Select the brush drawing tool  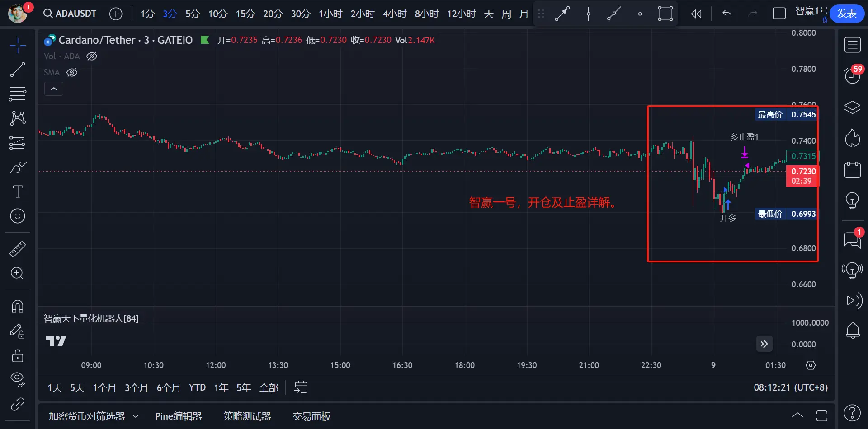click(18, 168)
